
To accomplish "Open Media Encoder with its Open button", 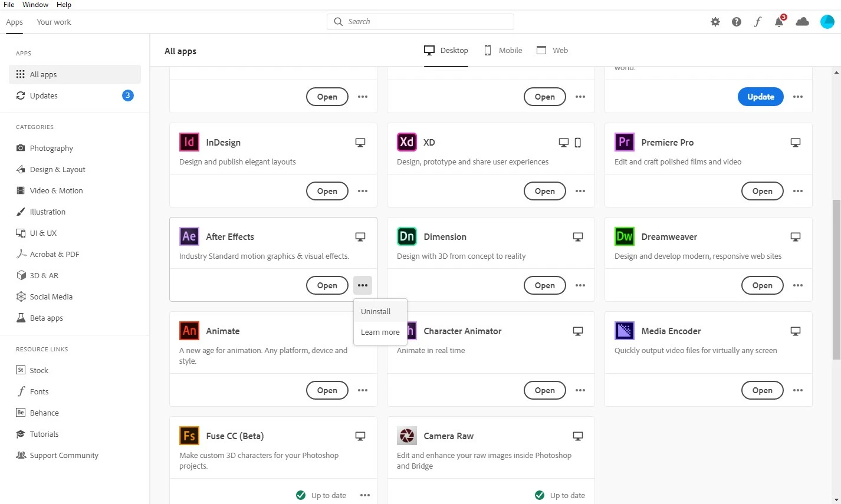I will coord(763,390).
